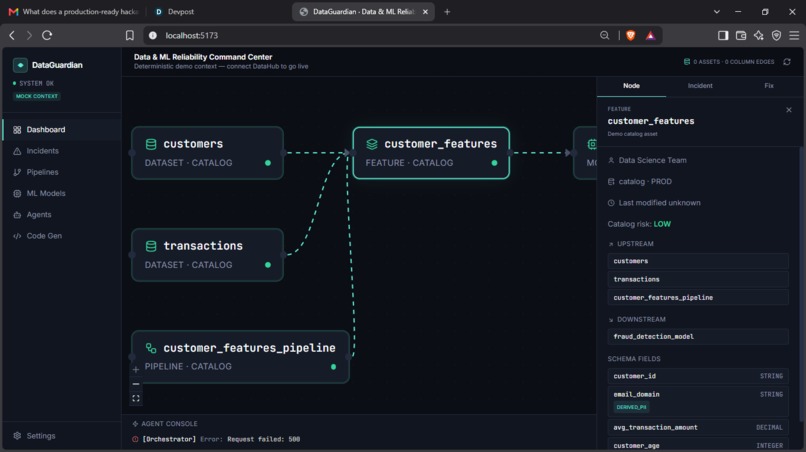Open a new browser tab
Image resolution: width=806 pixels, height=452 pixels.
[x=447, y=11]
